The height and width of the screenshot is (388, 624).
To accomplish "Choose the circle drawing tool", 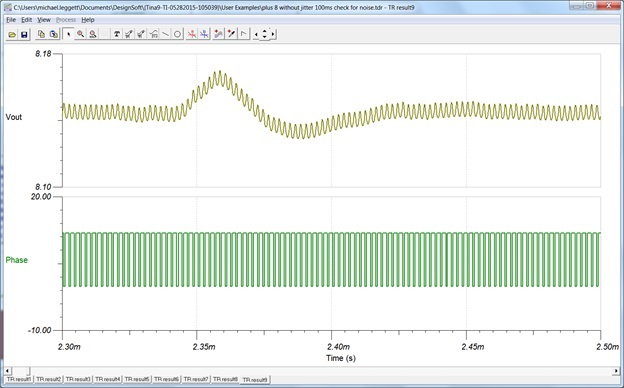I will [177, 34].
